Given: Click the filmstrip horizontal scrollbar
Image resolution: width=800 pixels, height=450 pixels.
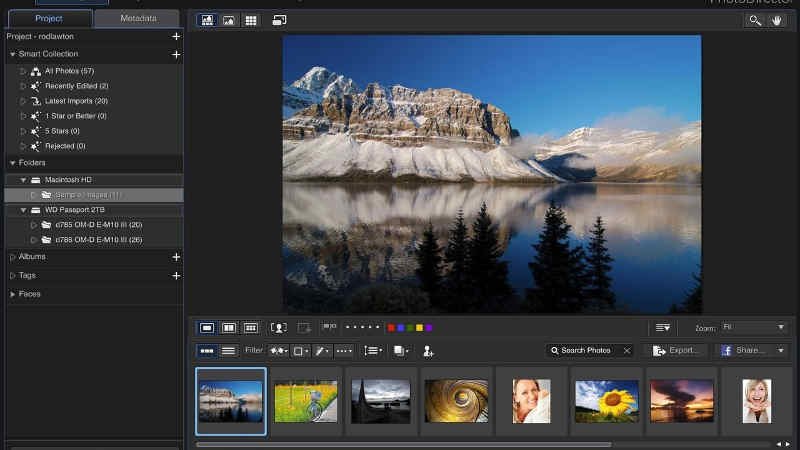Looking at the screenshot, I should pyautogui.click(x=403, y=444).
